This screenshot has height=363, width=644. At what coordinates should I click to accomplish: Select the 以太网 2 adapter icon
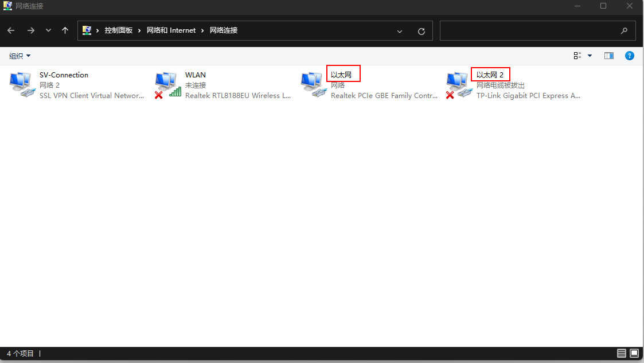459,85
